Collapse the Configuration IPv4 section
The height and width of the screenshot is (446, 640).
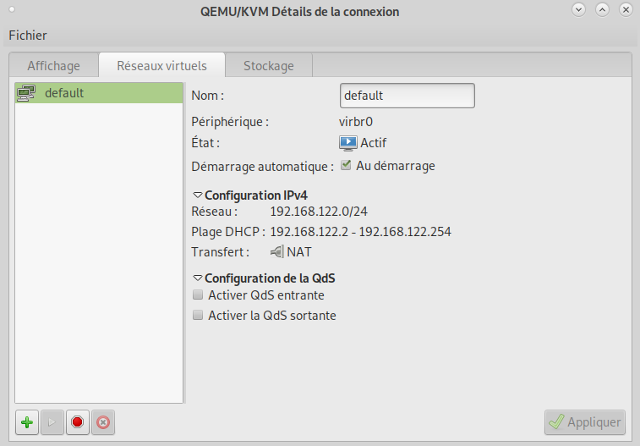[x=198, y=195]
